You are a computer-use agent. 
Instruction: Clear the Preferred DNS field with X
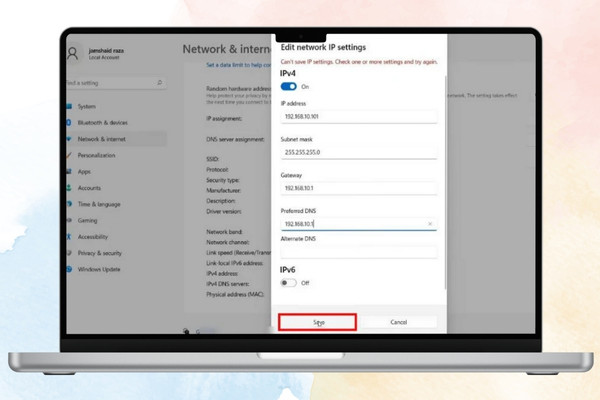430,224
